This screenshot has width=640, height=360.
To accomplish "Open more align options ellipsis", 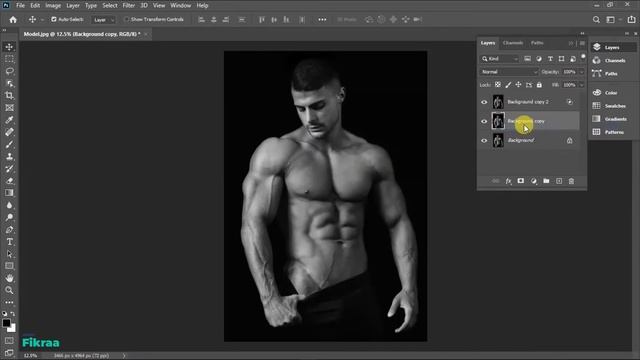I will point(322,20).
